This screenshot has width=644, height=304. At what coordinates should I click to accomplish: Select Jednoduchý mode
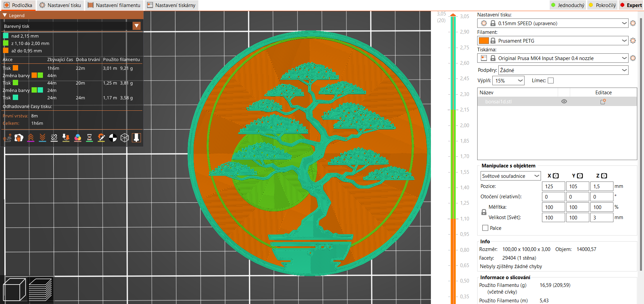point(567,5)
